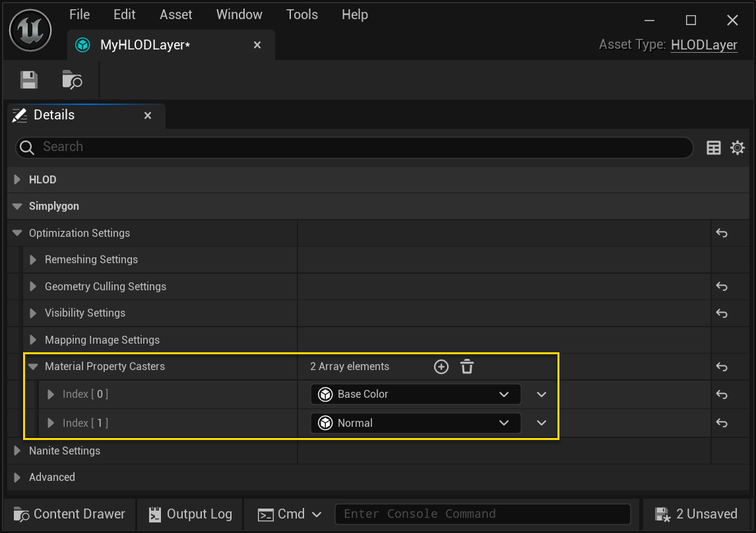Toggle the property matrix table icon
Viewport: 756px width, 533px height.
[714, 148]
